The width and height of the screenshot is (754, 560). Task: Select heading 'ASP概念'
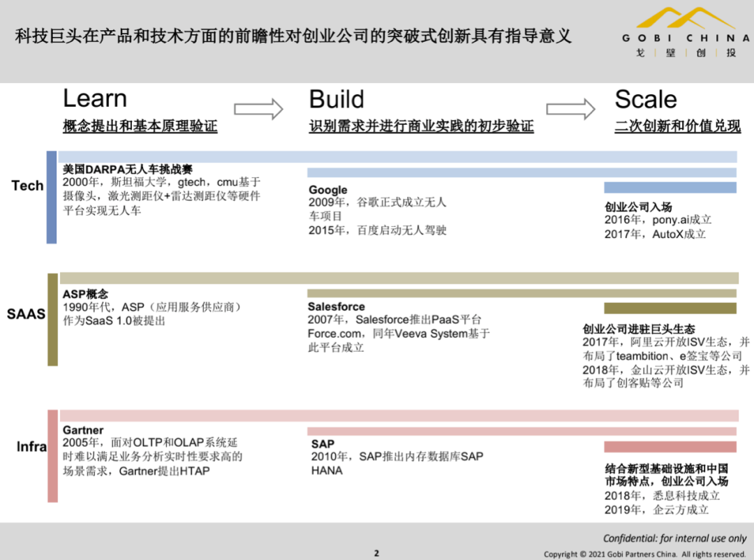85,294
